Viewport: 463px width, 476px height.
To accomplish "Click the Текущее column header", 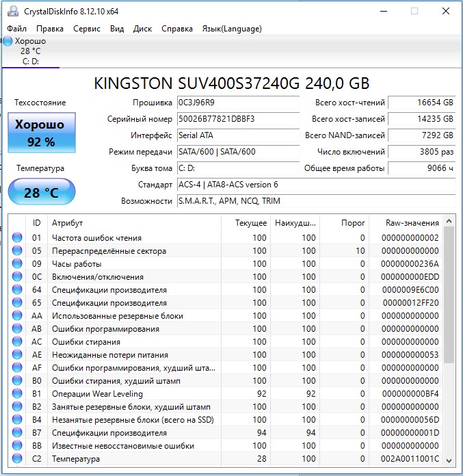I will click(246, 223).
